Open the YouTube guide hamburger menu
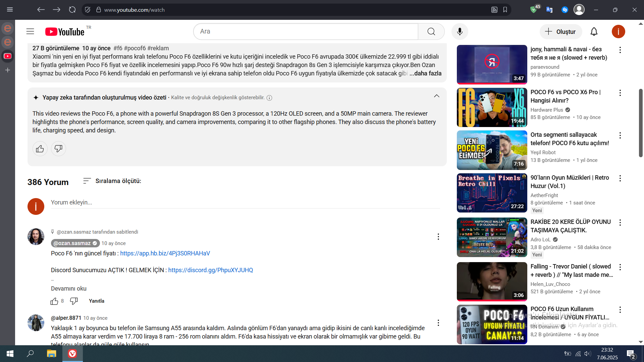644x362 pixels. point(30,32)
